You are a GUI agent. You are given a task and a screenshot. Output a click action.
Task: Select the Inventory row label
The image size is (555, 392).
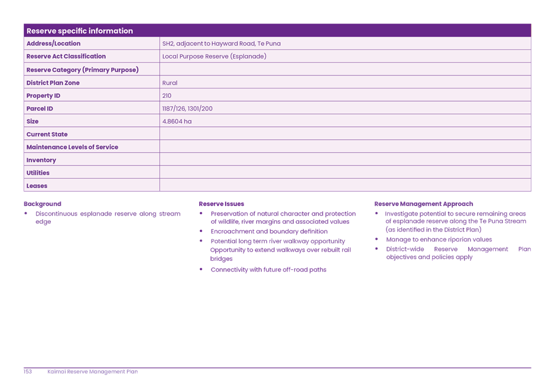(x=41, y=160)
